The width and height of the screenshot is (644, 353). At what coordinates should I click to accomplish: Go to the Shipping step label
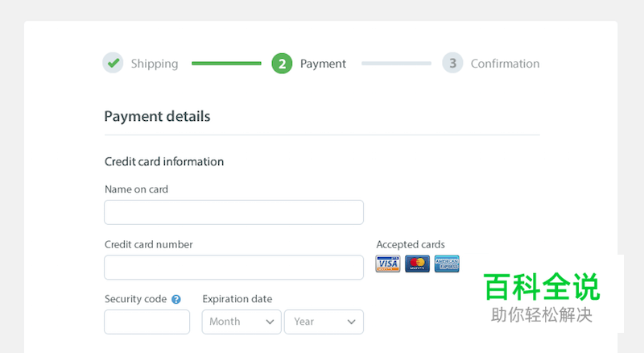(x=155, y=64)
